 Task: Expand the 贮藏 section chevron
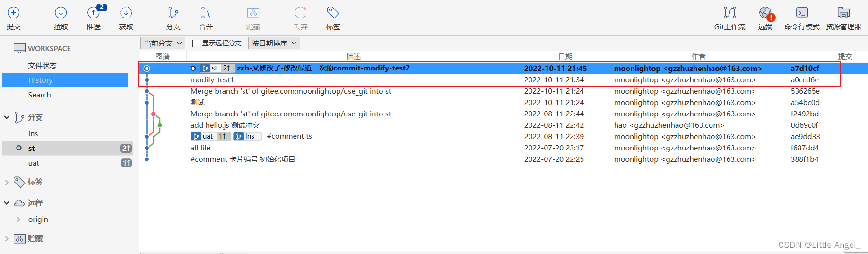coord(7,238)
